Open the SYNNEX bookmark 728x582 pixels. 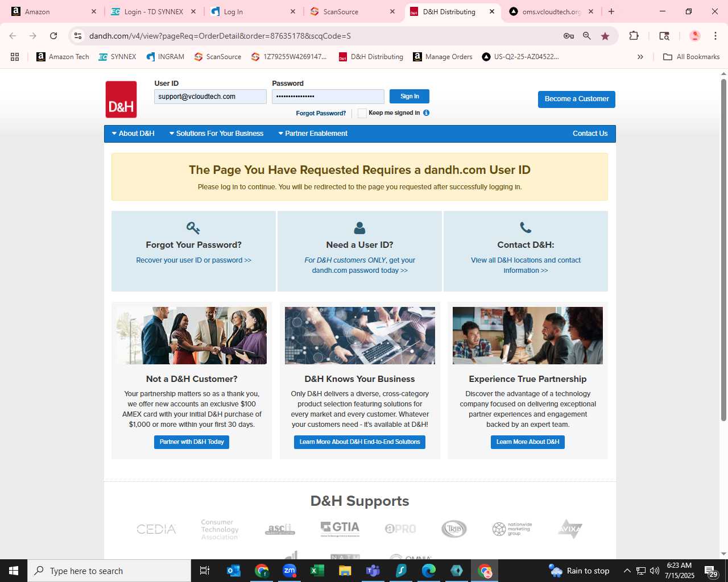click(117, 57)
